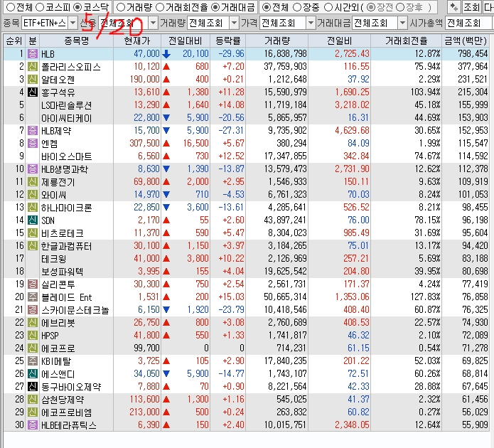Select the 아이씨티케이 stock name
Viewport: 494px width, 448px height.
(x=67, y=118)
